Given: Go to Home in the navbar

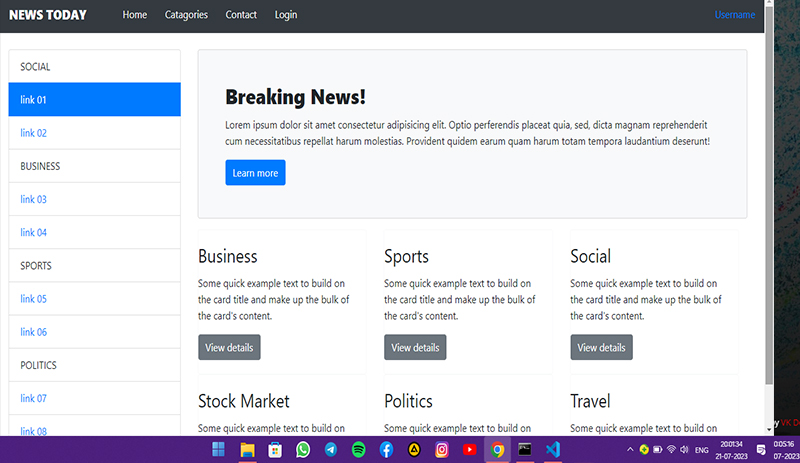Looking at the screenshot, I should pos(134,15).
